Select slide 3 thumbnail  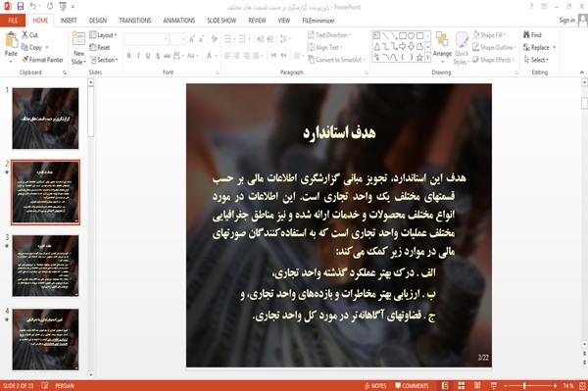[x=45, y=266]
